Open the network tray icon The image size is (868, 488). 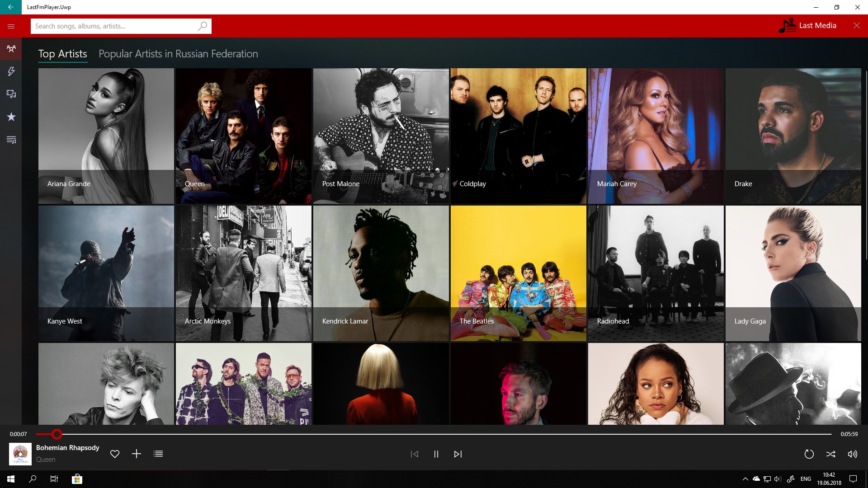click(x=767, y=479)
